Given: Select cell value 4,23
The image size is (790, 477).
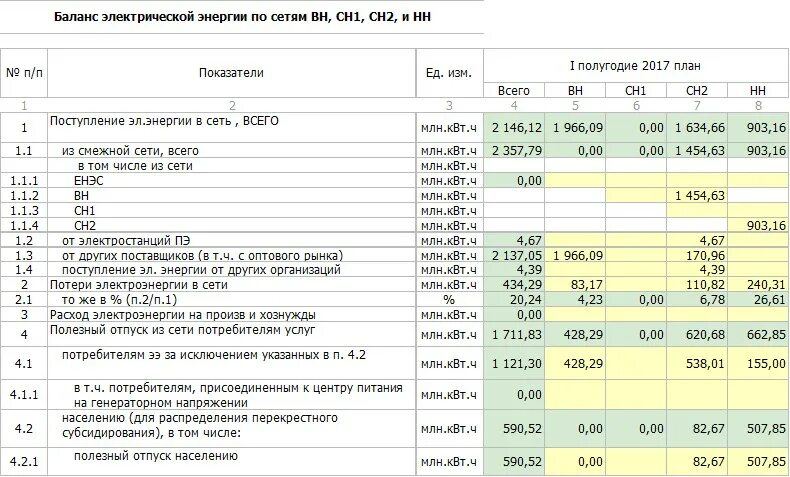Looking at the screenshot, I should [590, 300].
